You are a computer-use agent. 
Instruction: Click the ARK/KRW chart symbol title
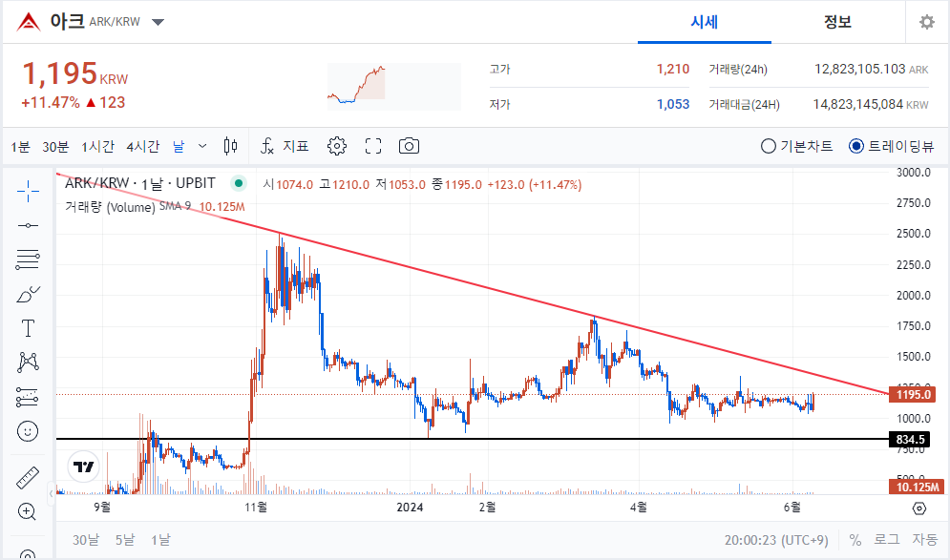tap(140, 183)
